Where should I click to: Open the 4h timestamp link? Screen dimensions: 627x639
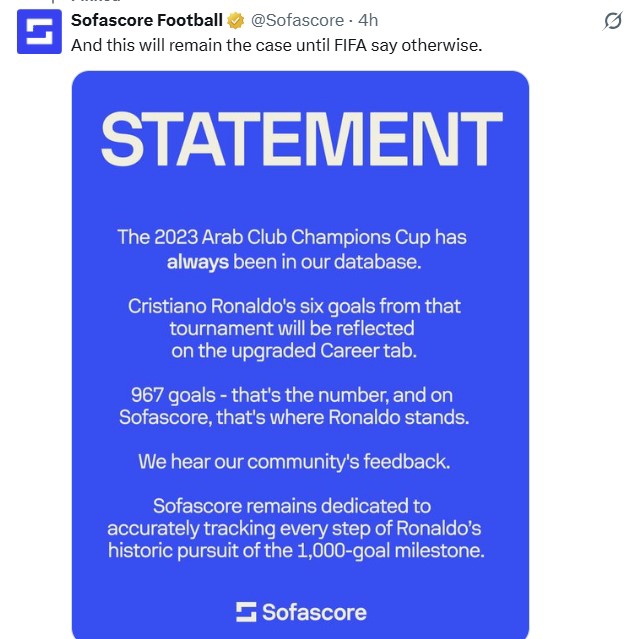click(369, 20)
